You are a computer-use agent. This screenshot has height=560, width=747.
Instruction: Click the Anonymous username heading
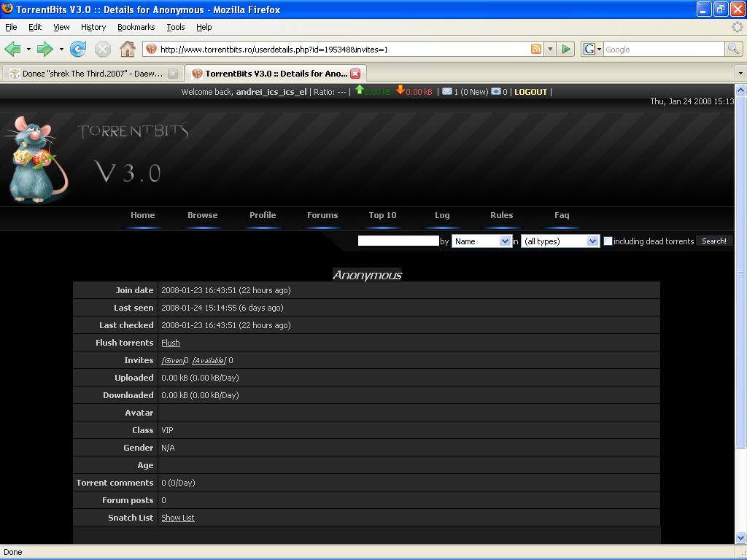[x=367, y=275]
